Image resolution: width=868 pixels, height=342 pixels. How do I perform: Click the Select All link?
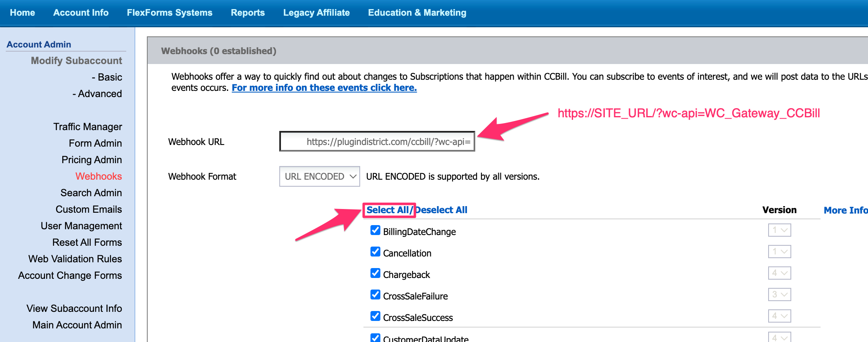pos(388,210)
